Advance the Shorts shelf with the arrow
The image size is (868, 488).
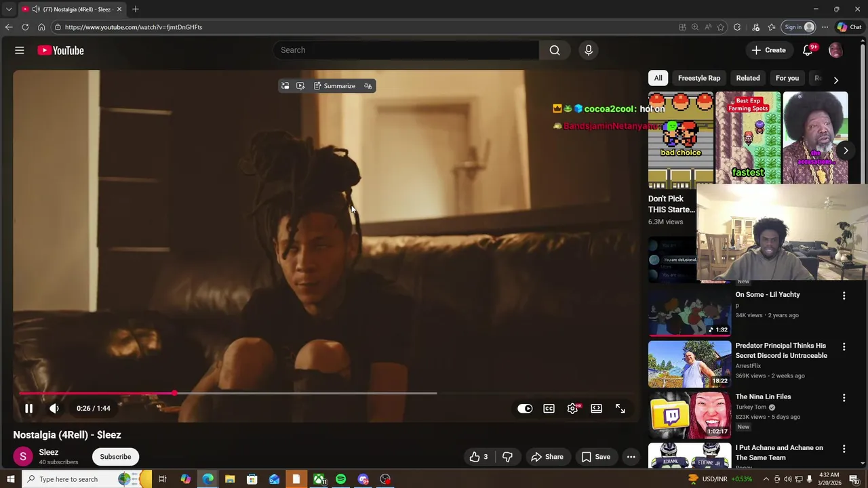click(846, 150)
